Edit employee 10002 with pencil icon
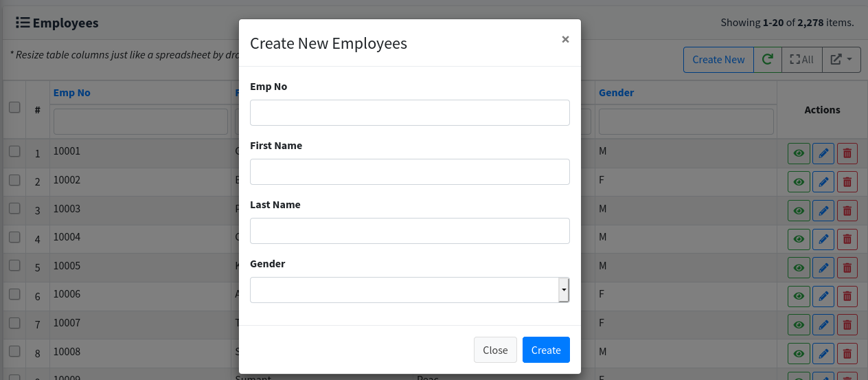The height and width of the screenshot is (380, 868). pos(823,182)
